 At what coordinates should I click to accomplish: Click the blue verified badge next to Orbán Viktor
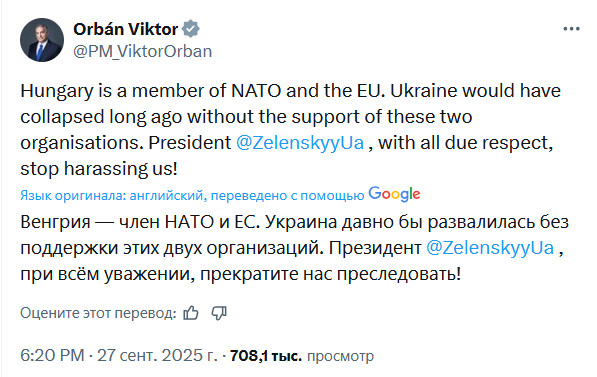[191, 29]
